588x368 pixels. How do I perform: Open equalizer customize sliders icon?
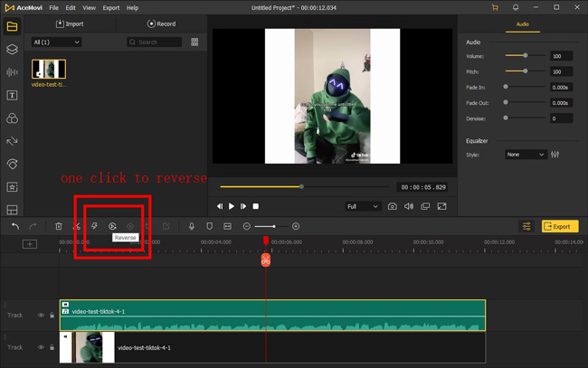555,155
